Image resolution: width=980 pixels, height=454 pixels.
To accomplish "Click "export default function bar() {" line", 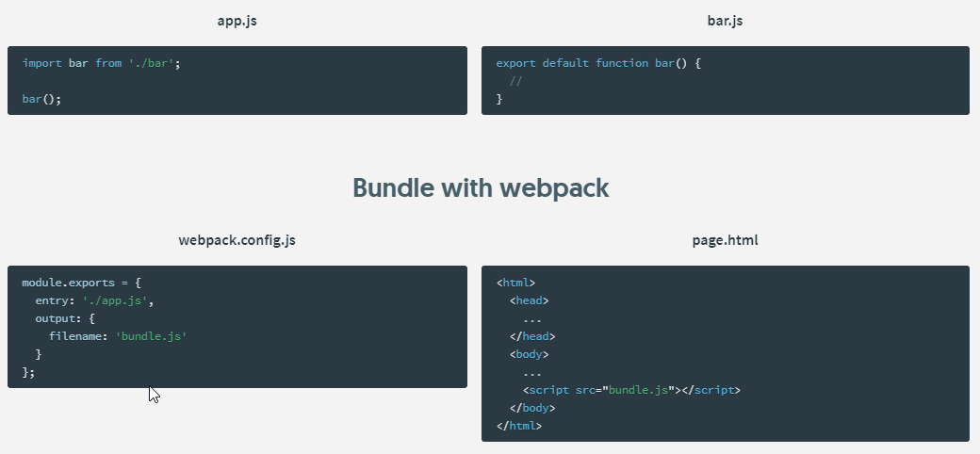I will (598, 63).
